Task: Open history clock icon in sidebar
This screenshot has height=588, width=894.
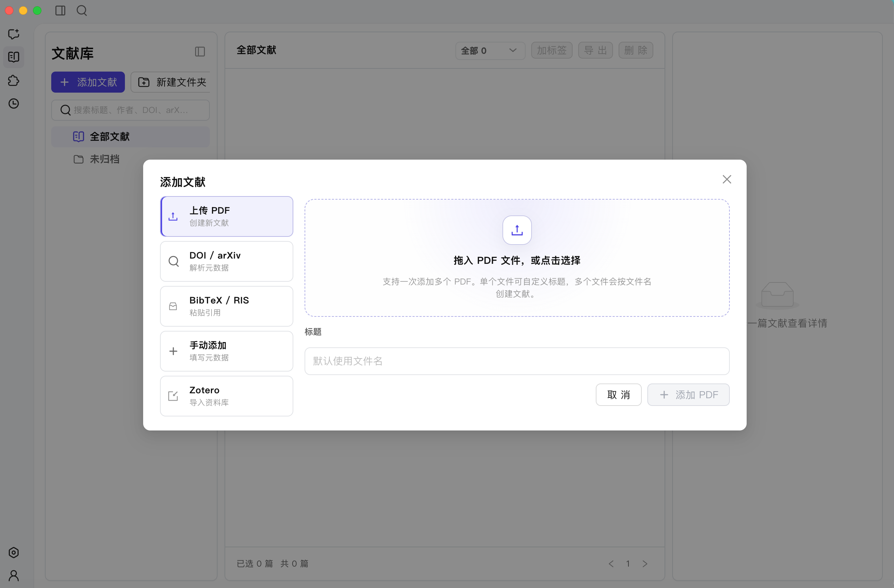Action: pyautogui.click(x=14, y=103)
